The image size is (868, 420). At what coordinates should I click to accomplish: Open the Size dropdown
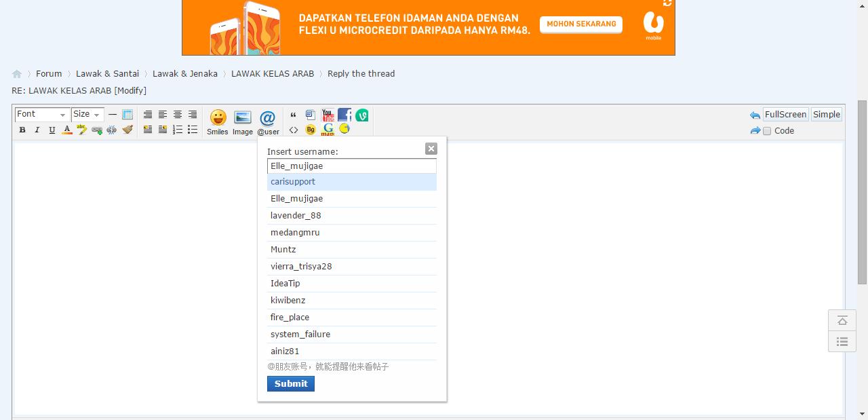coord(87,114)
